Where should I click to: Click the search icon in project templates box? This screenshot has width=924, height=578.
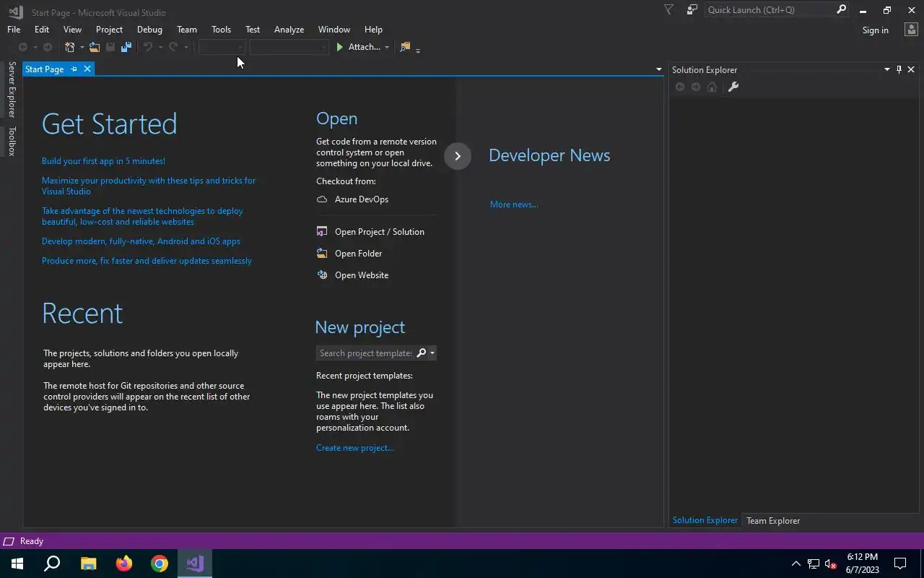point(422,353)
